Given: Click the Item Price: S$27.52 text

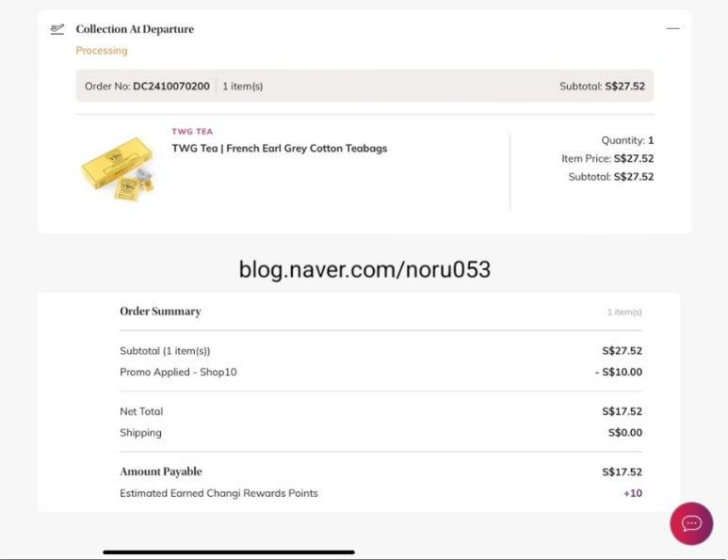Looking at the screenshot, I should (x=607, y=159).
